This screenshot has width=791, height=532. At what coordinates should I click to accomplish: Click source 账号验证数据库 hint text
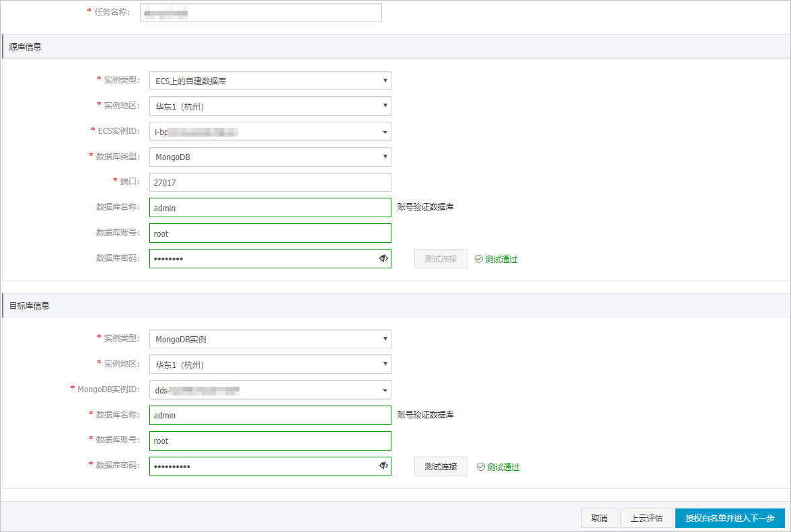425,206
